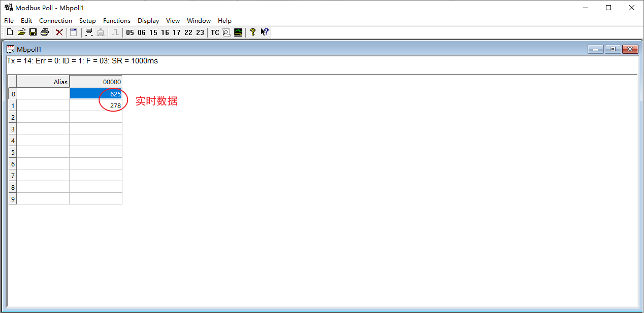
Task: Open the Connection menu
Action: 55,21
